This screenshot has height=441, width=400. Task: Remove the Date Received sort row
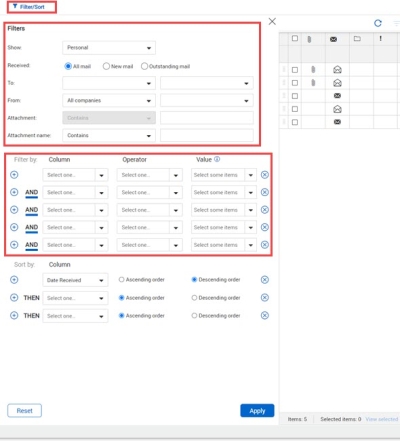[265, 280]
